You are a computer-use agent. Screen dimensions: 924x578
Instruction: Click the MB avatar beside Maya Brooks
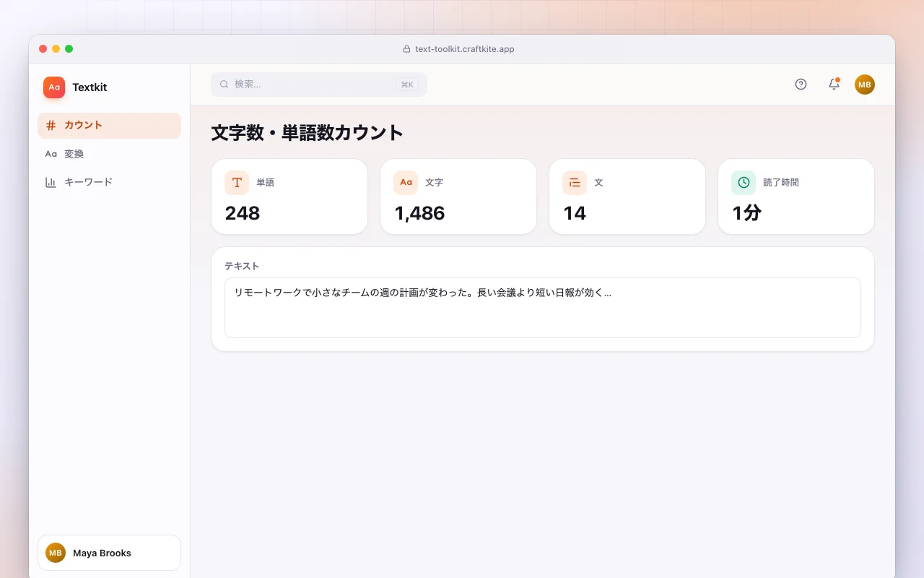coord(56,553)
